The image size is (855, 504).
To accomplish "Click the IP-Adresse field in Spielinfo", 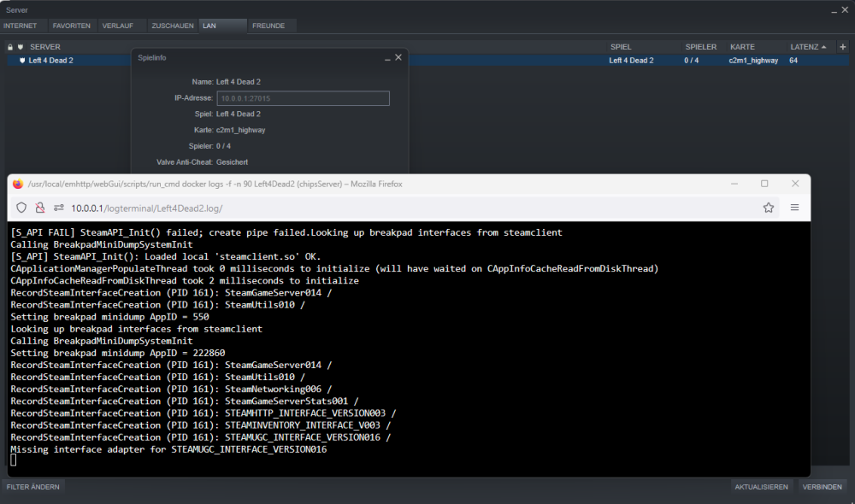I will (x=304, y=98).
